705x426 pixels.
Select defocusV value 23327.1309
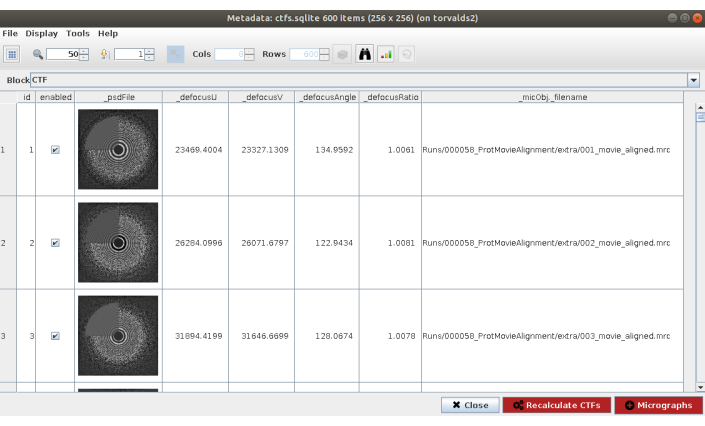(x=264, y=150)
